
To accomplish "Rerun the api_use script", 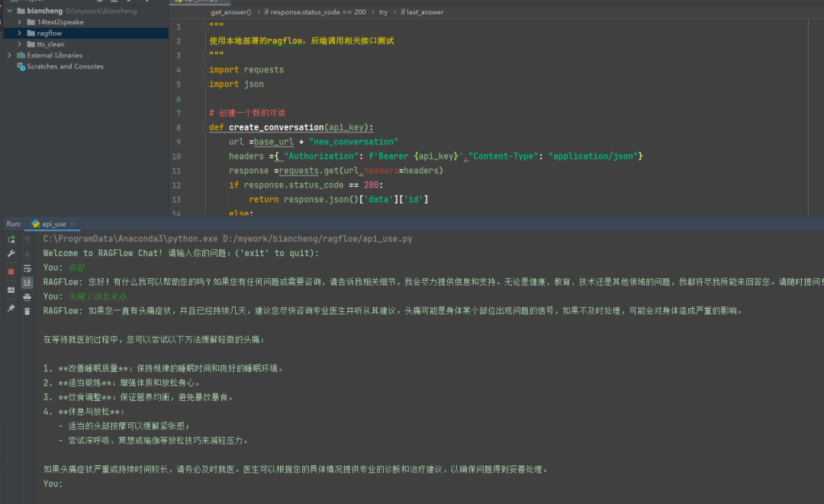I will 11,239.
